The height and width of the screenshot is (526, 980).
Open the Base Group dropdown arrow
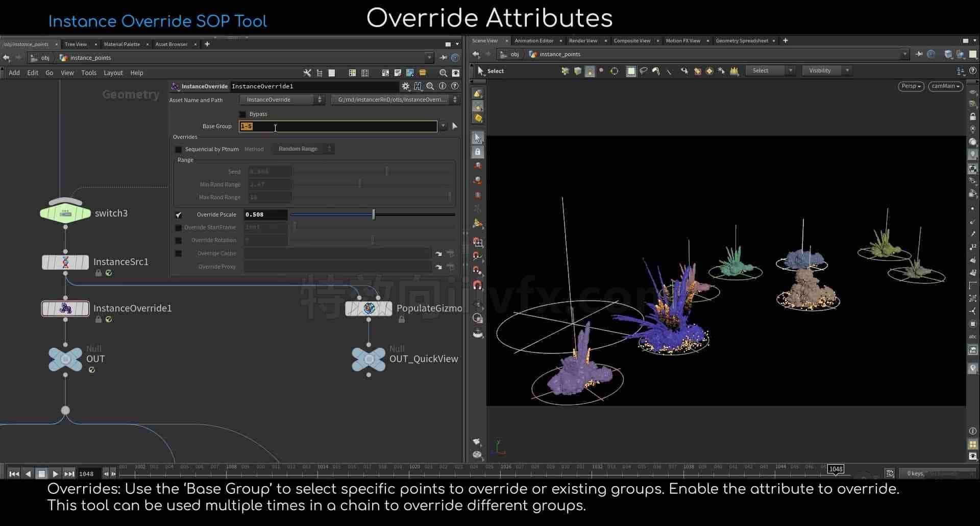pos(443,126)
